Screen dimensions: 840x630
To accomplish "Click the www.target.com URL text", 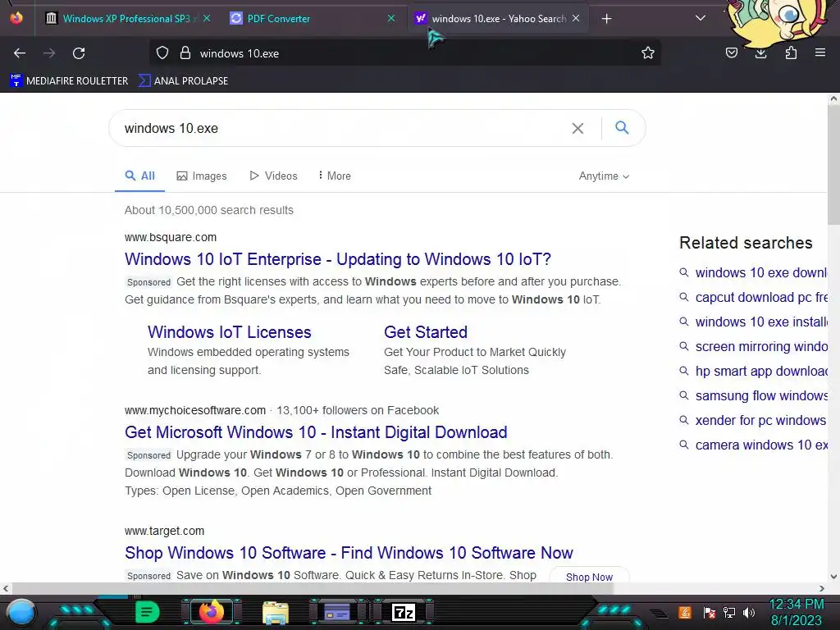I will click(x=164, y=531).
